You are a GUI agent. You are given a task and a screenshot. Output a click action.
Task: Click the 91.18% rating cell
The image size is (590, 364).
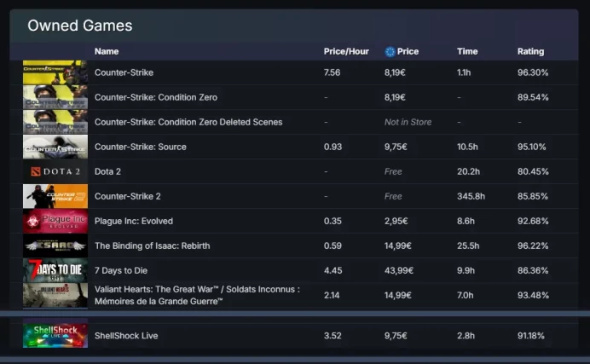[x=530, y=336]
